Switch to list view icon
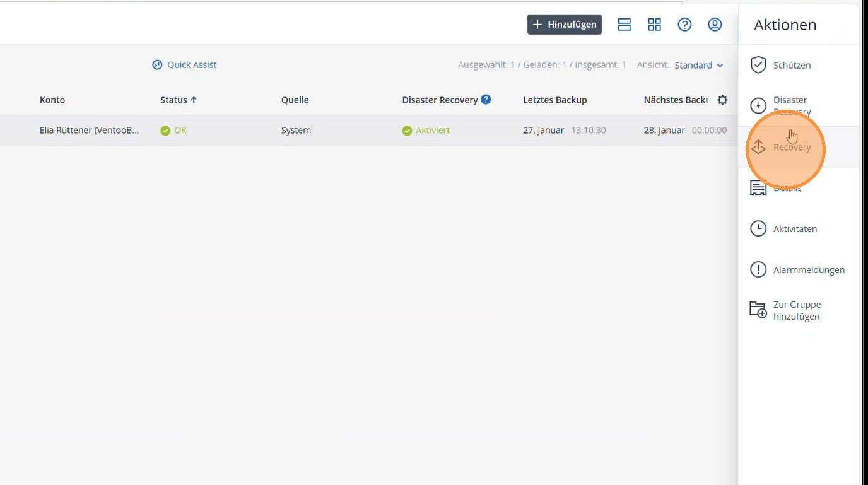Screen dimensions: 868x485 625,25
